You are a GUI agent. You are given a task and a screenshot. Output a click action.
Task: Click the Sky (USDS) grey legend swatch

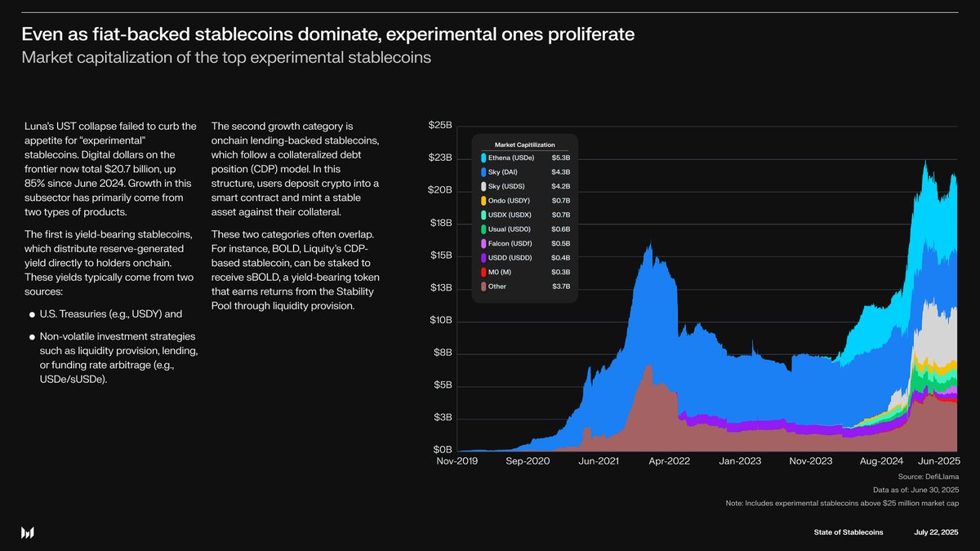[x=483, y=186]
